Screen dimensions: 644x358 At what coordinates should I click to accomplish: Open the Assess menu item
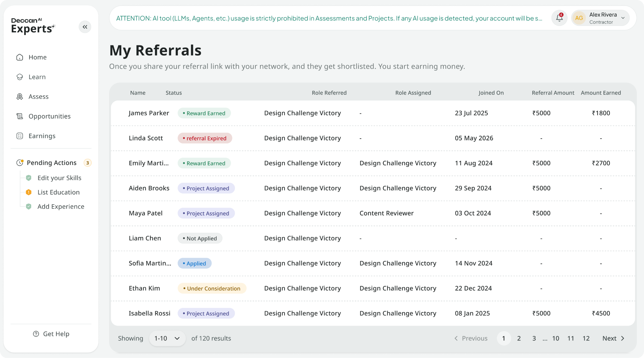pyautogui.click(x=38, y=96)
